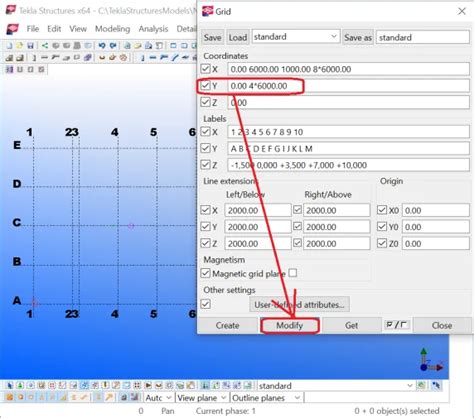
Task: Click the Save floppy disk icon
Action: click(30, 46)
